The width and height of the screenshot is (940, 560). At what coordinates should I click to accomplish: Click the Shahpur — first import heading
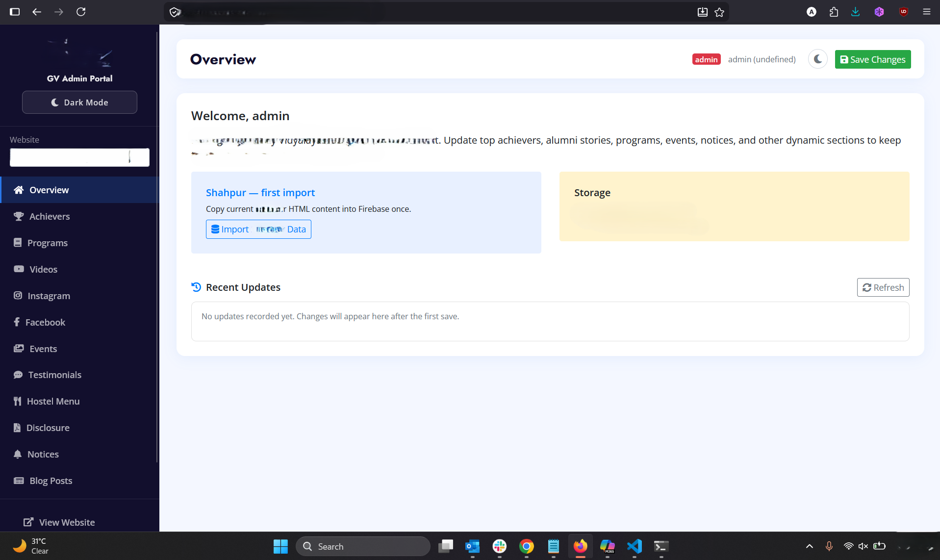coord(260,193)
